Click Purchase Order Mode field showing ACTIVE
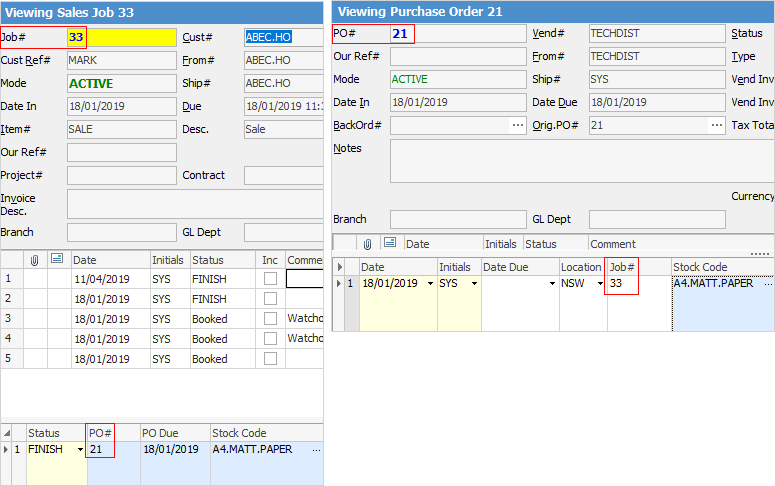This screenshot has width=775, height=486. 458,79
